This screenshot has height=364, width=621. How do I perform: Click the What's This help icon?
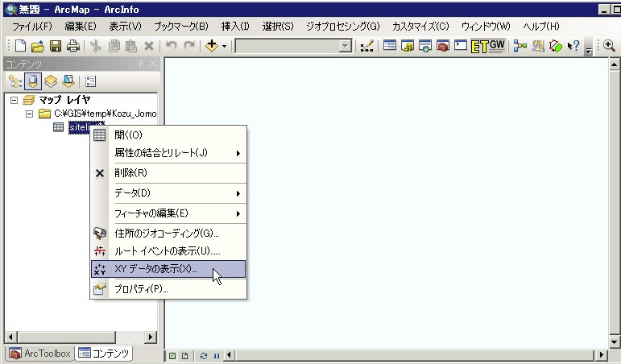click(x=573, y=46)
